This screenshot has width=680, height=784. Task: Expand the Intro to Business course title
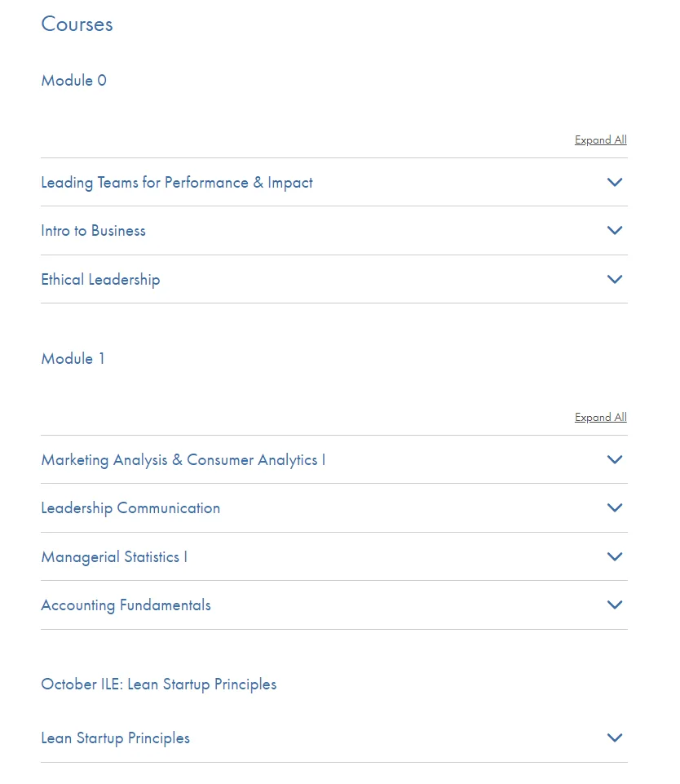[x=93, y=231]
